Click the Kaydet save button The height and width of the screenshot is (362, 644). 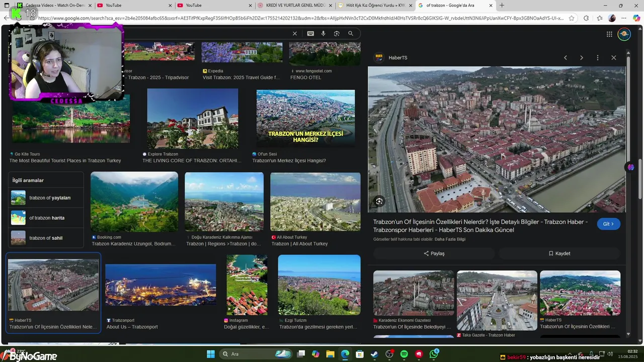pos(559,253)
